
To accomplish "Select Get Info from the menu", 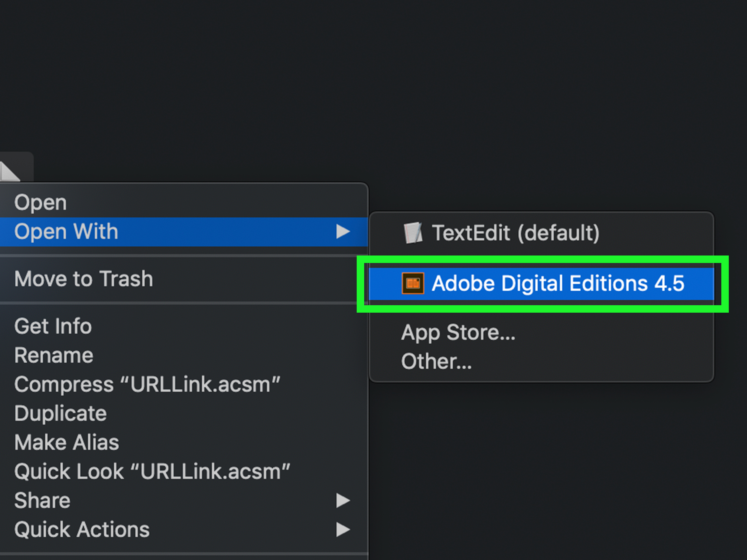I will (x=184, y=326).
